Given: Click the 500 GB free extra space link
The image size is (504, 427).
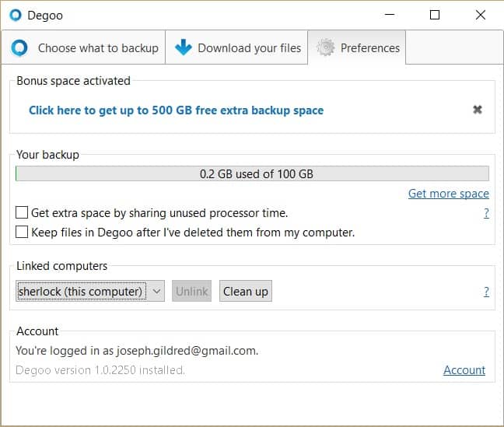Looking at the screenshot, I should pos(176,110).
